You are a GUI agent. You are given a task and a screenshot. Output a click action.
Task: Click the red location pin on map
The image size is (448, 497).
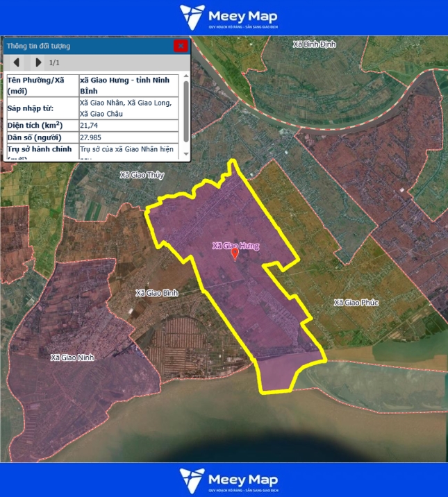tap(235, 254)
